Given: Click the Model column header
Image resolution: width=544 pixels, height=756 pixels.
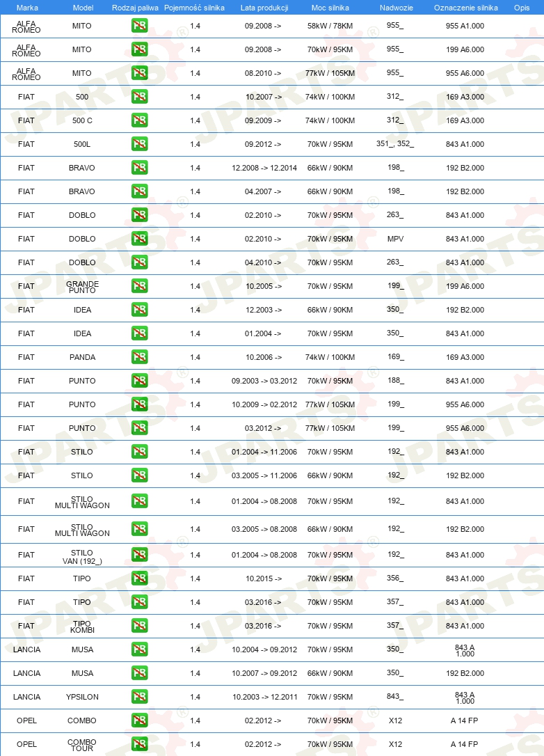Looking at the screenshot, I should click(x=83, y=8).
